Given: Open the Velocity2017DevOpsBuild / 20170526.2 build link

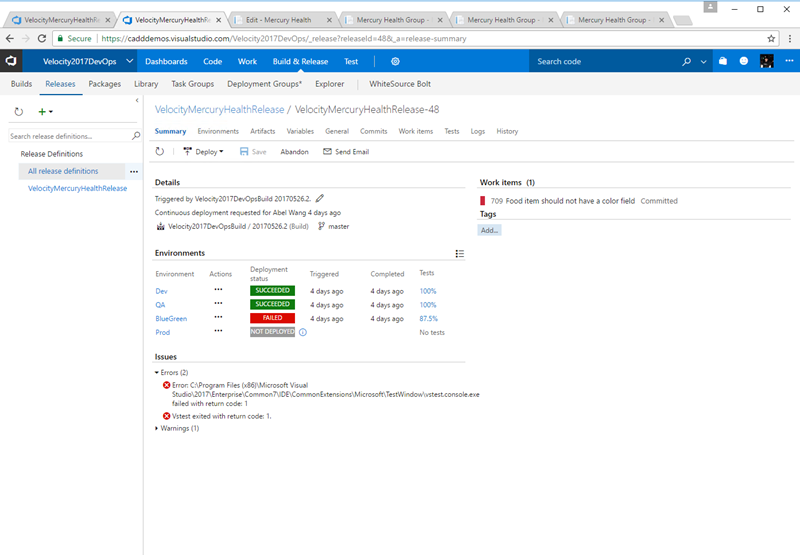Looking at the screenshot, I should click(238, 226).
